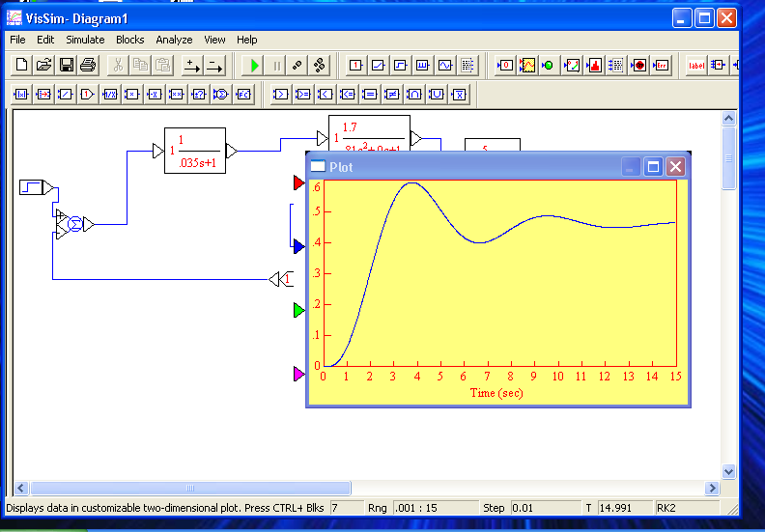Open the Analyze menu

pos(174,40)
